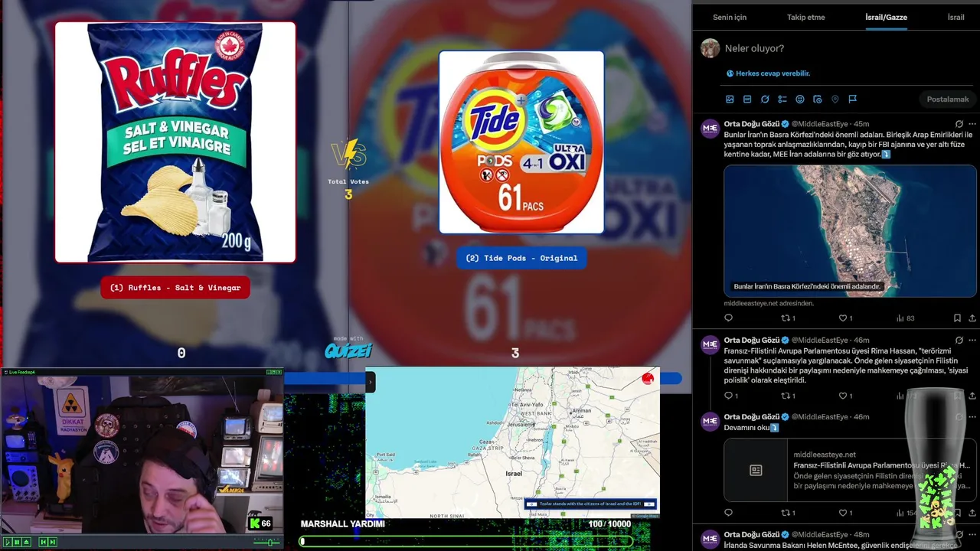Expand the map side panel arrow
Image resolution: width=980 pixels, height=551 pixels.
coord(370,382)
